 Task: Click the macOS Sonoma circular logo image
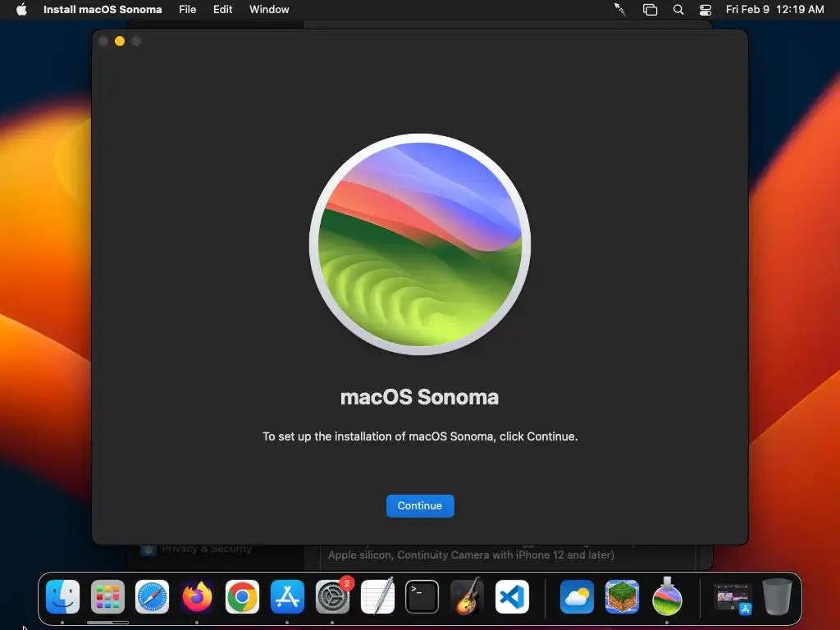point(420,244)
